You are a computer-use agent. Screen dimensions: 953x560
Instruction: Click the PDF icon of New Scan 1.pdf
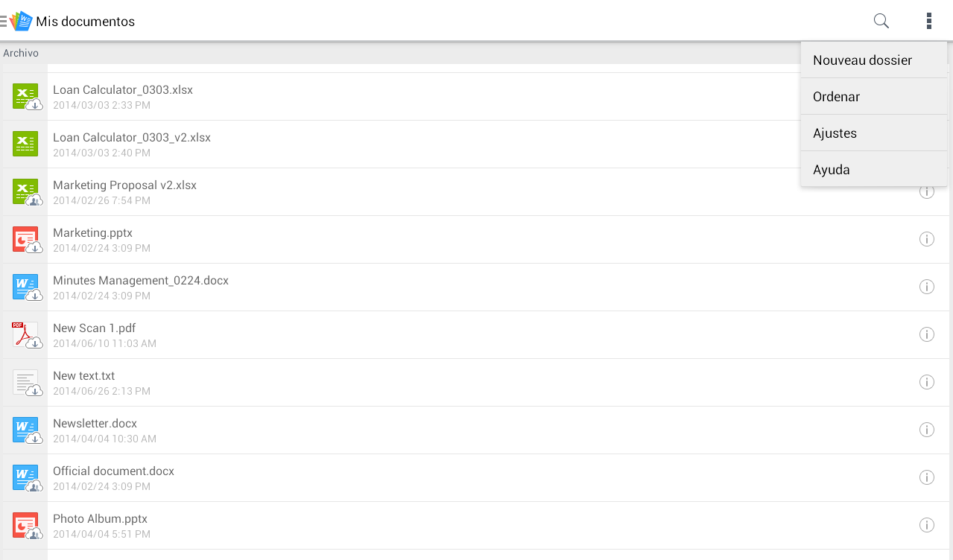pyautogui.click(x=25, y=335)
